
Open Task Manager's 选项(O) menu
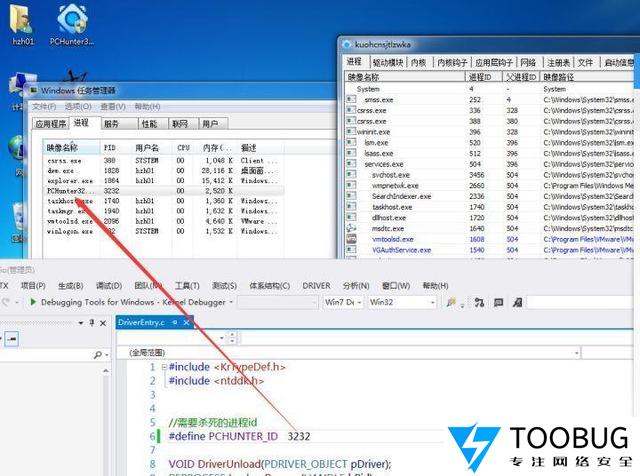point(78,107)
